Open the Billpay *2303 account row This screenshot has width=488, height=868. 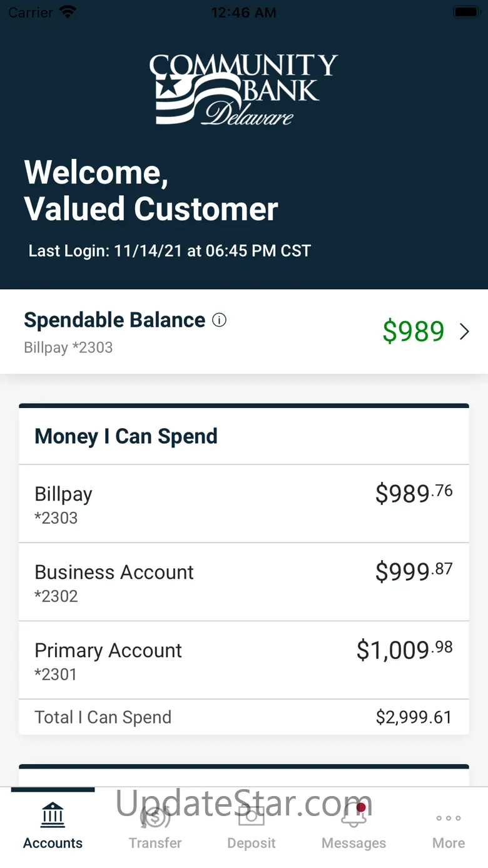coord(243,504)
